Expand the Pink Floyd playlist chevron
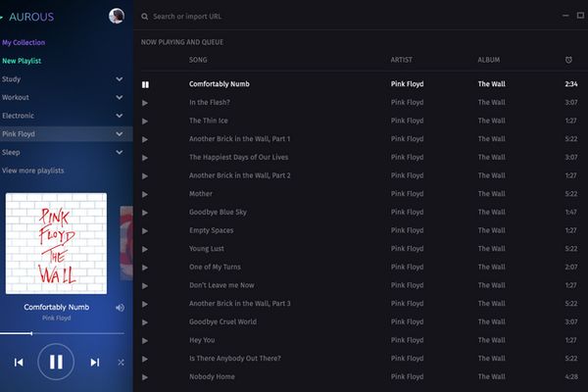Image resolution: width=588 pixels, height=392 pixels. click(120, 134)
